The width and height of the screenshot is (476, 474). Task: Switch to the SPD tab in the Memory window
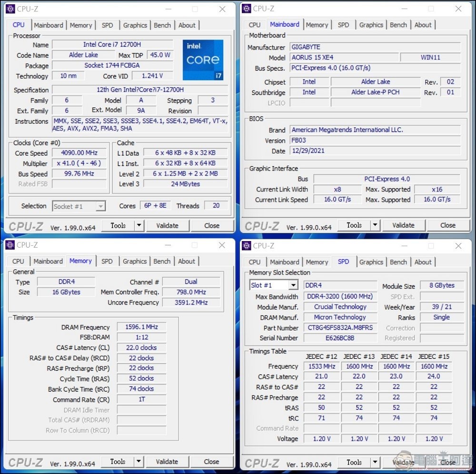[x=107, y=261]
